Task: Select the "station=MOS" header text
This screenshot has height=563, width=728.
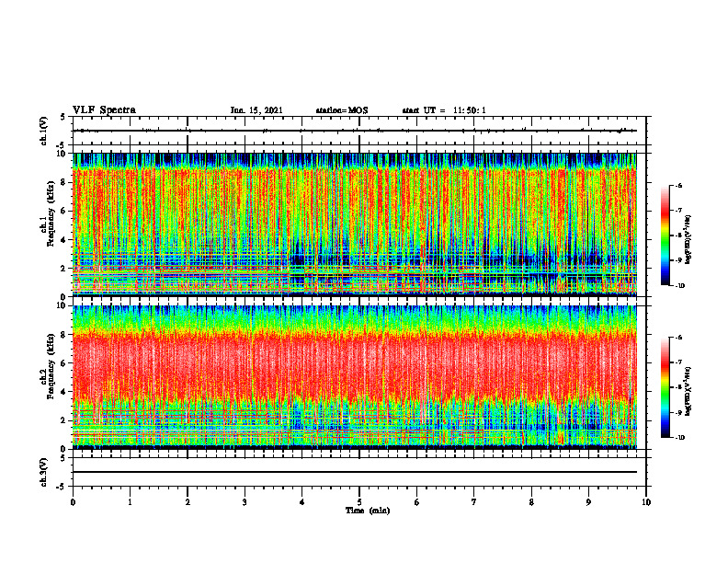Action: (342, 110)
